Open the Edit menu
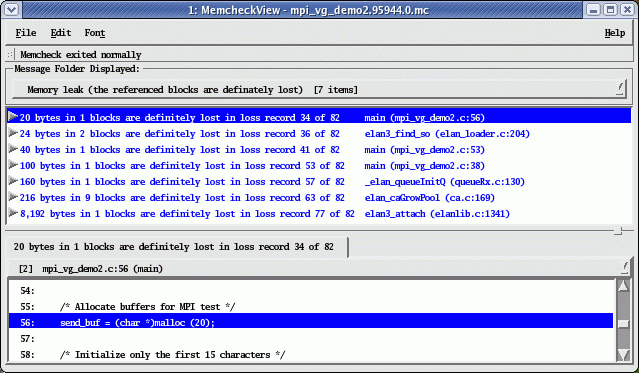Screen dimensions: 639x373 [61, 33]
